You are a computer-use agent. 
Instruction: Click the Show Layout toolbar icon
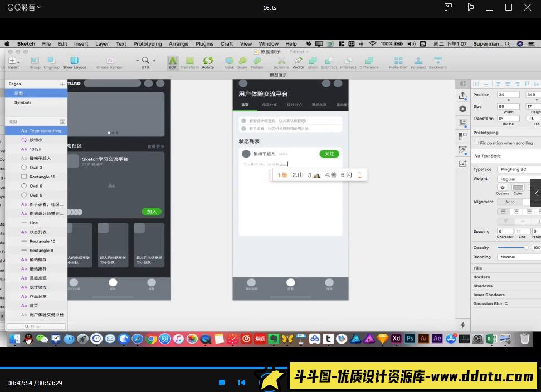tap(74, 63)
